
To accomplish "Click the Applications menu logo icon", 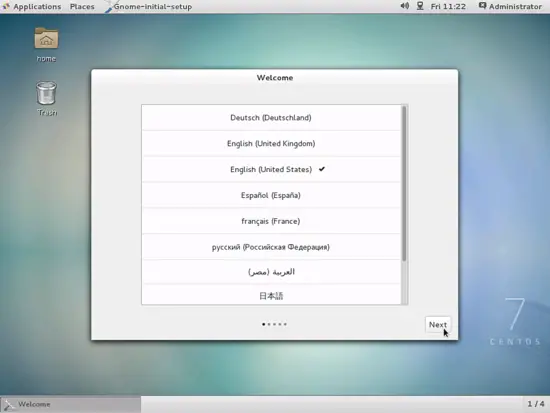I will [x=6, y=6].
